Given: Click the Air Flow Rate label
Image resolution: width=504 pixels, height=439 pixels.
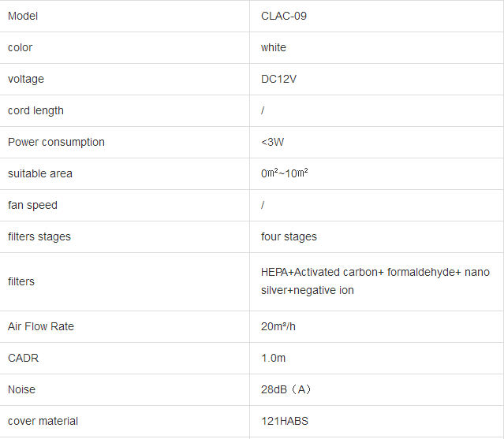Looking at the screenshot, I should coord(41,326).
